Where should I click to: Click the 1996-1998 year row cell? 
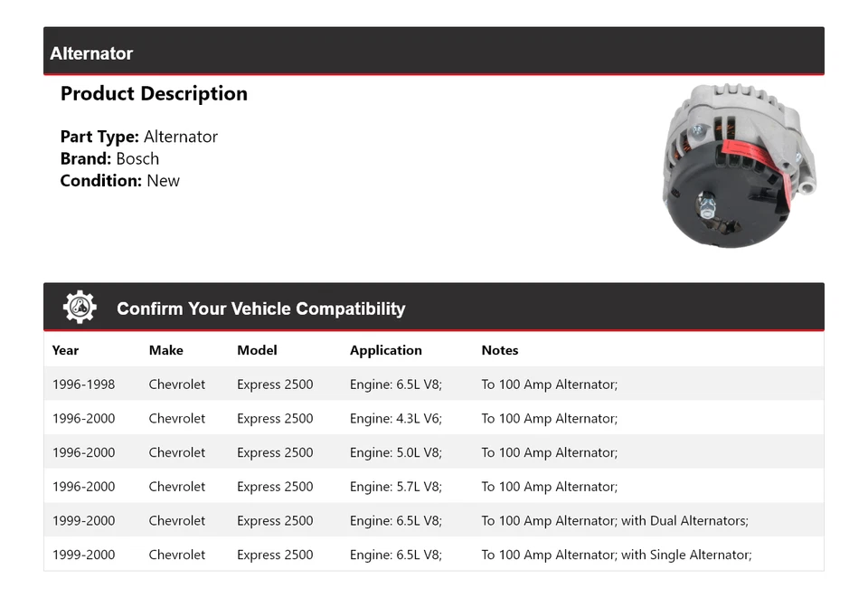click(83, 384)
